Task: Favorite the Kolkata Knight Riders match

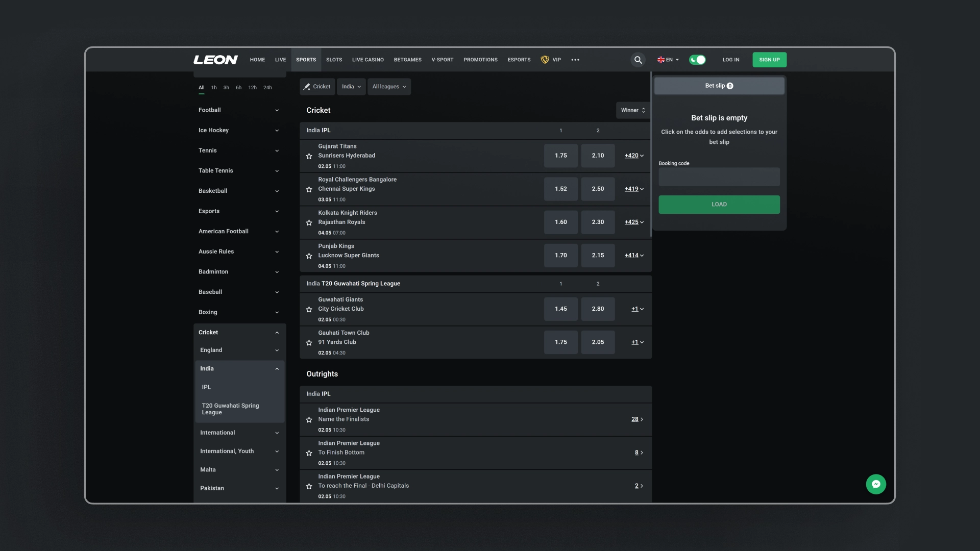Action: pyautogui.click(x=309, y=222)
